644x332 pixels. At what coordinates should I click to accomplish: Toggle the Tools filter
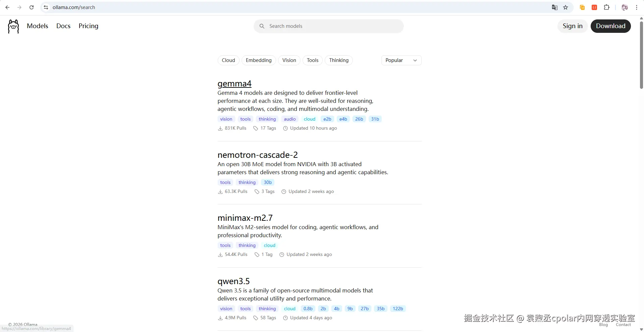tap(313, 60)
